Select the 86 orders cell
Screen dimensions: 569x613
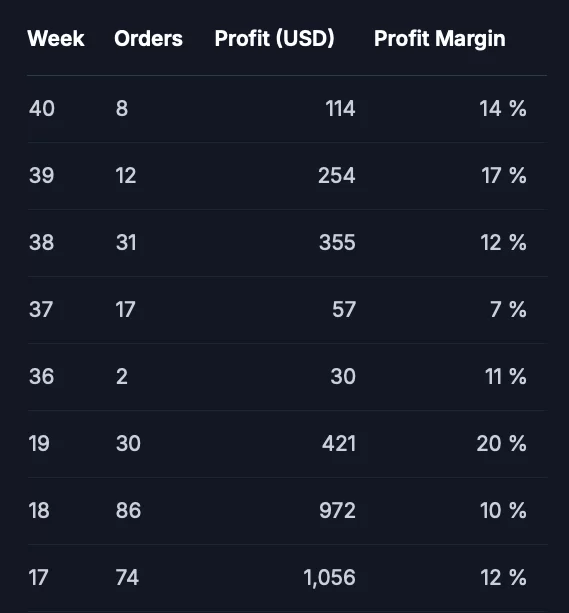click(x=128, y=511)
